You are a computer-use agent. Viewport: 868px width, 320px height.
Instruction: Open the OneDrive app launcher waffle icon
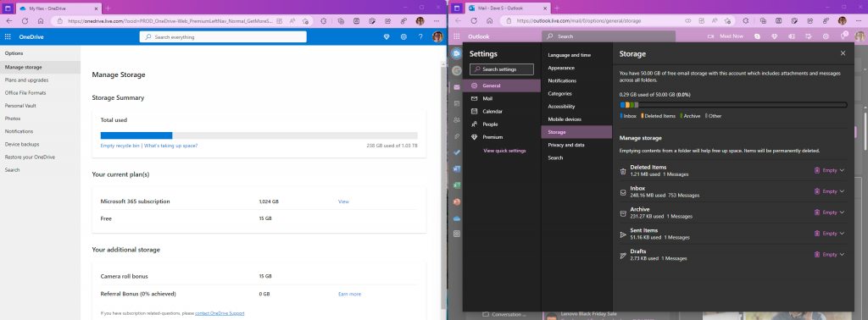pyautogui.click(x=8, y=37)
